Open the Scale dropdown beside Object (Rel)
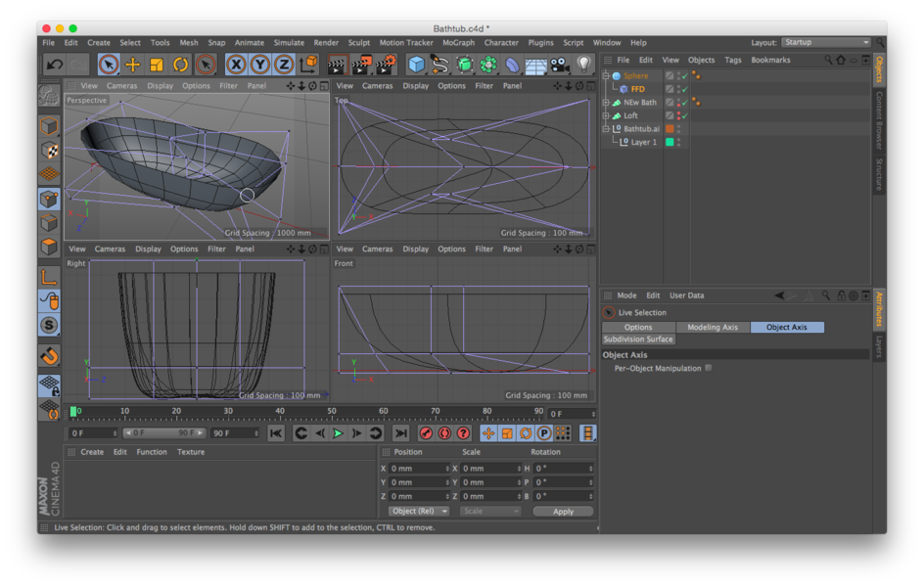 click(490, 511)
